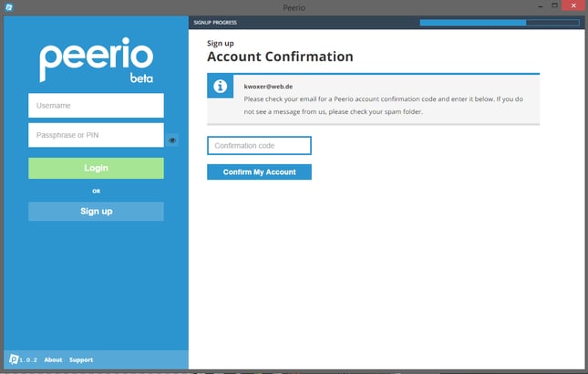Image resolution: width=588 pixels, height=374 pixels.
Task: Minimize the Peerio window
Action: 541,6
